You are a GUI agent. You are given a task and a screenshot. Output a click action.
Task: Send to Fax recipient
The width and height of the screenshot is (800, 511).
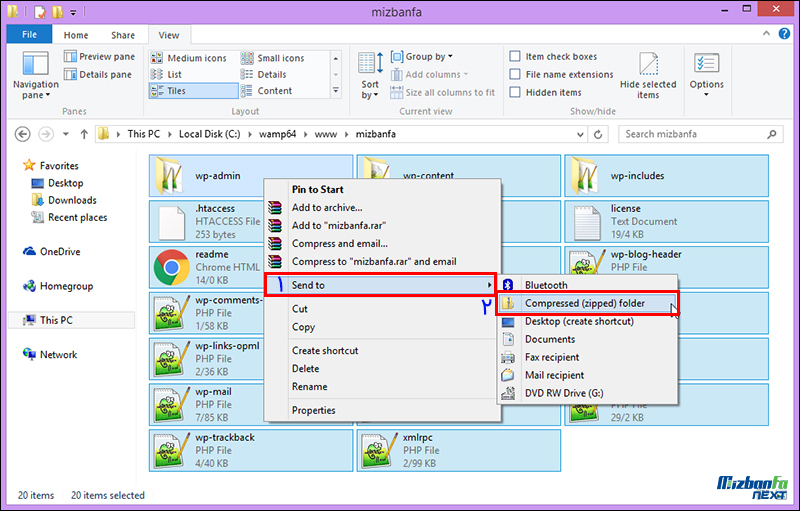(587, 357)
